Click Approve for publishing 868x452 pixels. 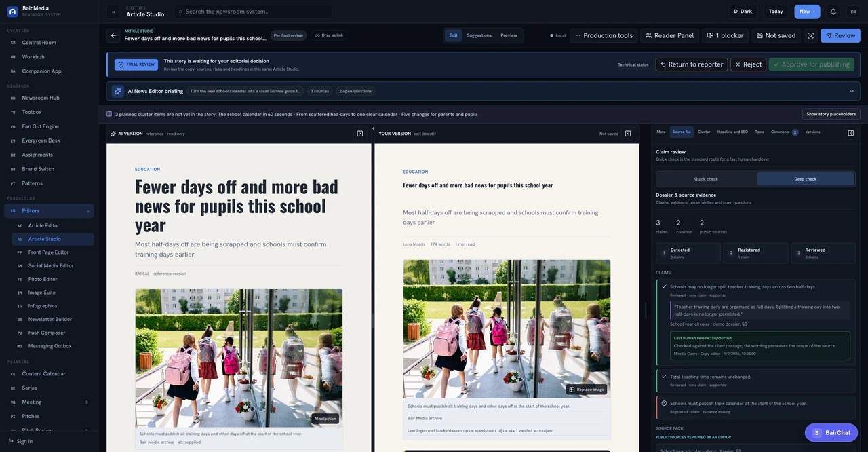811,64
